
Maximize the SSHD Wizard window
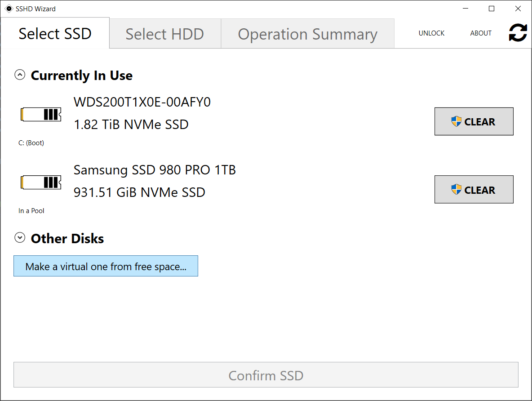[x=492, y=9]
